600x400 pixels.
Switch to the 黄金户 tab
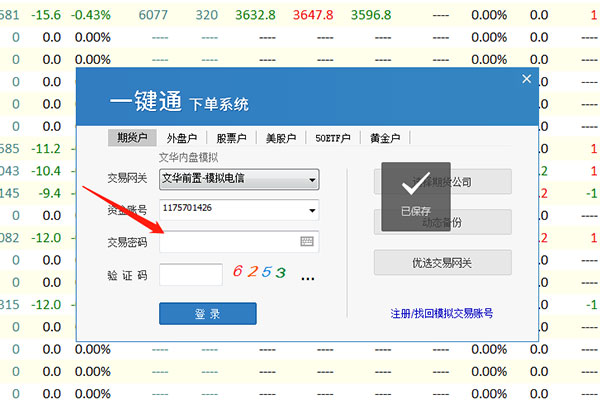385,138
